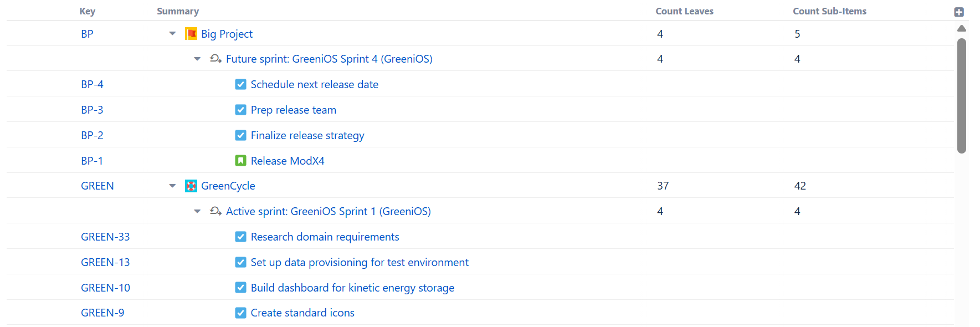Screen dimensions: 980x327
Task: Click the vertical scrollbar thumb
Action: pyautogui.click(x=962, y=95)
